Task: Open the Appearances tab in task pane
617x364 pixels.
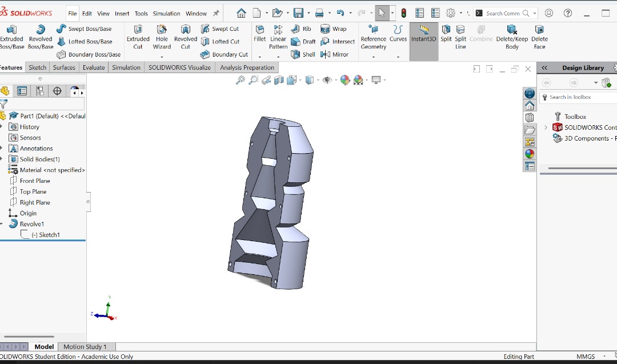Action: coord(530,154)
